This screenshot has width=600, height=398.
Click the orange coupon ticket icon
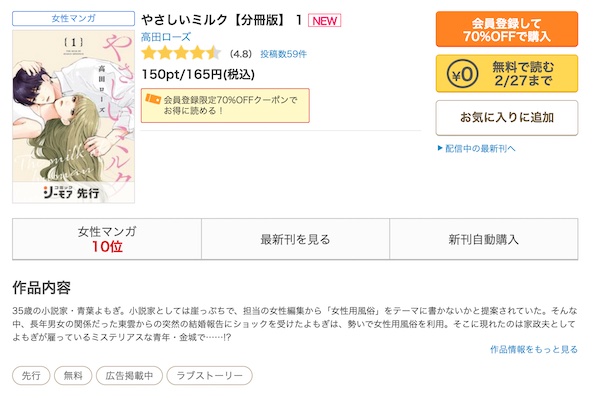tap(153, 99)
